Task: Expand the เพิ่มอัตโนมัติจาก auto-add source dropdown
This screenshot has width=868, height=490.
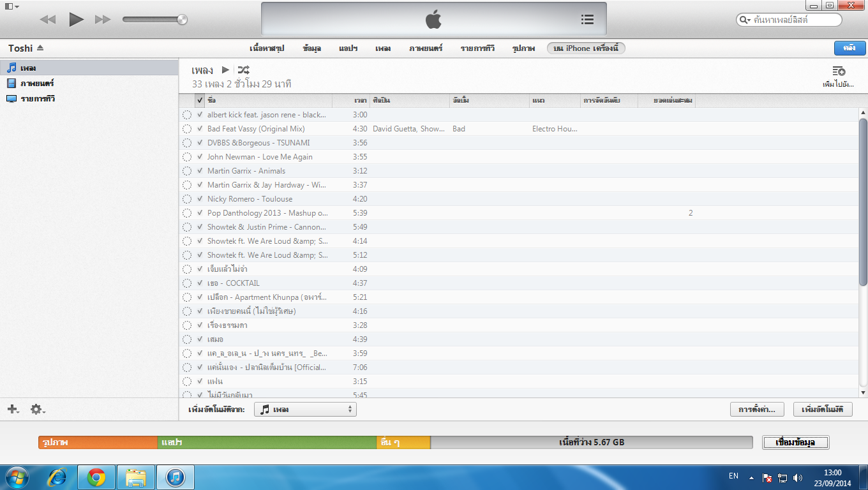Action: coord(305,410)
